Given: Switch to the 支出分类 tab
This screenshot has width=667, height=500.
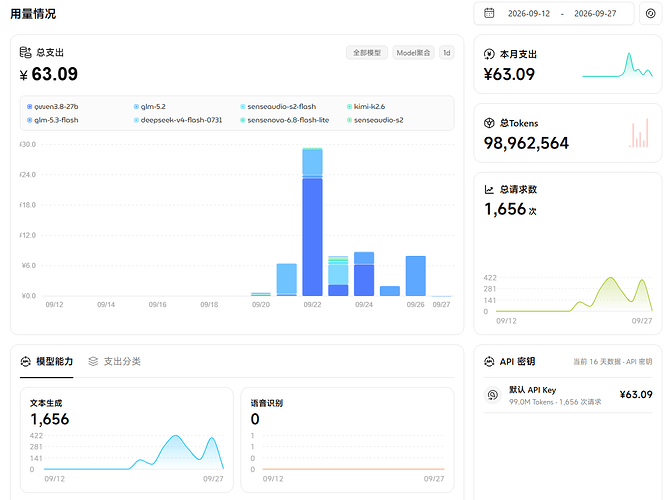Looking at the screenshot, I should click(x=114, y=362).
